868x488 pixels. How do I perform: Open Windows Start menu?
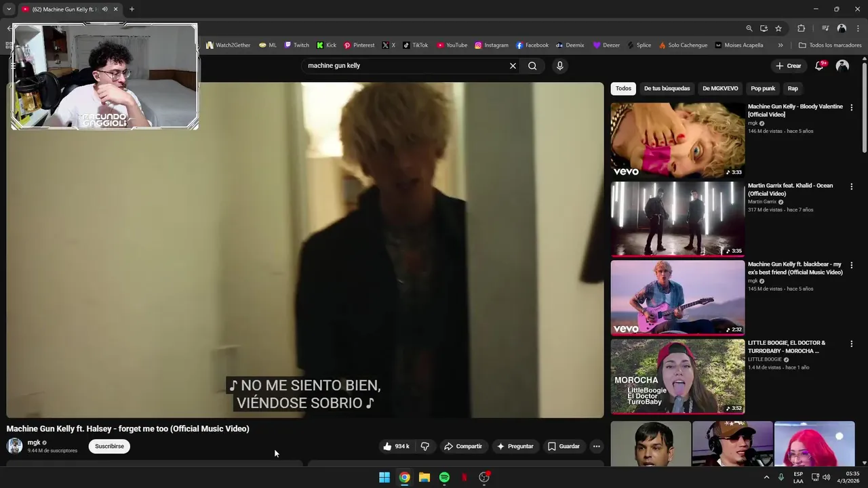(384, 477)
